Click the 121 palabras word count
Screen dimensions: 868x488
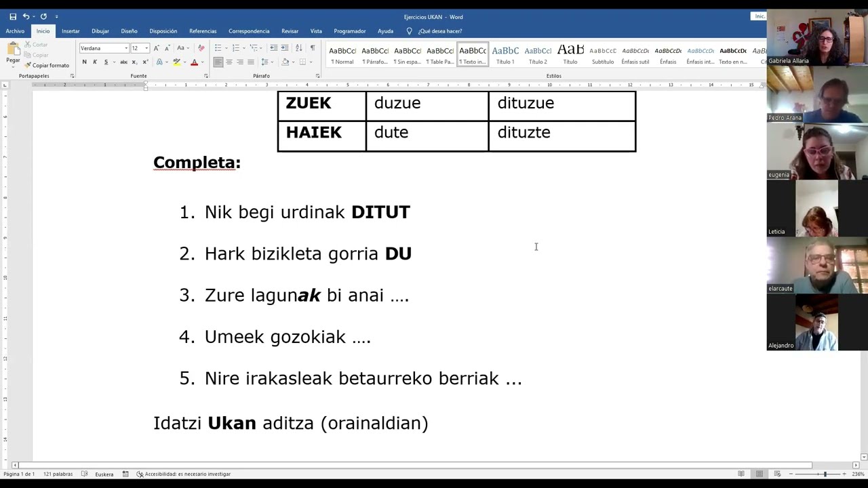coord(58,474)
